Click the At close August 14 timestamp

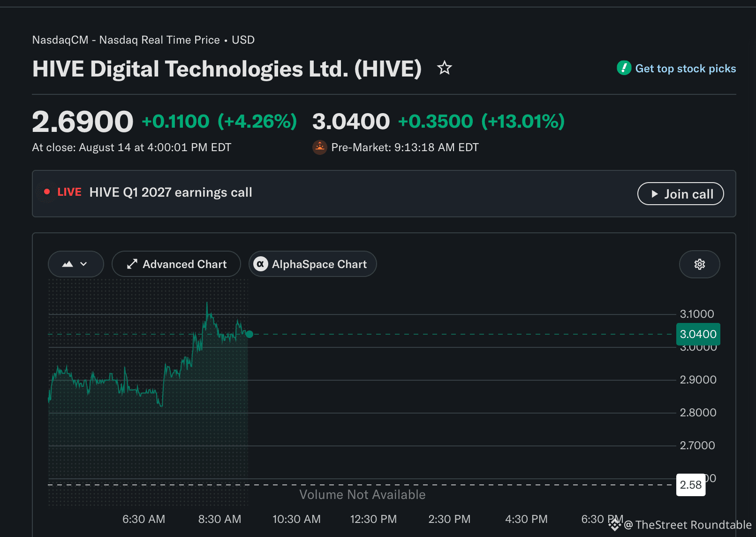(132, 147)
